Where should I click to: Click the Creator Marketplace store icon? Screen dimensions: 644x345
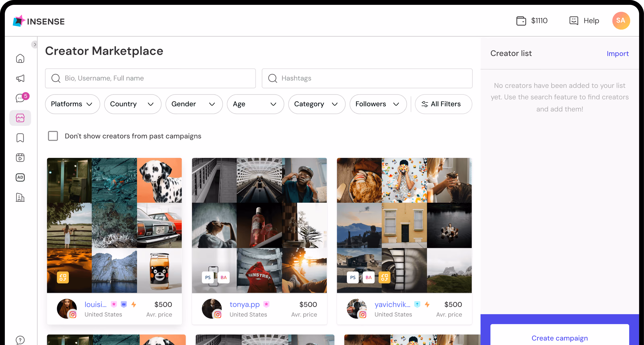pos(20,118)
